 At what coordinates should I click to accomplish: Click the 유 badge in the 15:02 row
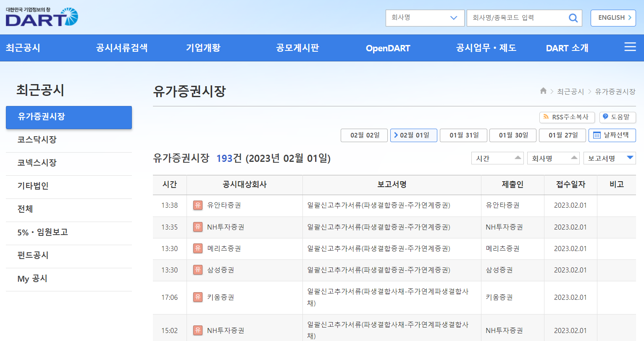197,330
